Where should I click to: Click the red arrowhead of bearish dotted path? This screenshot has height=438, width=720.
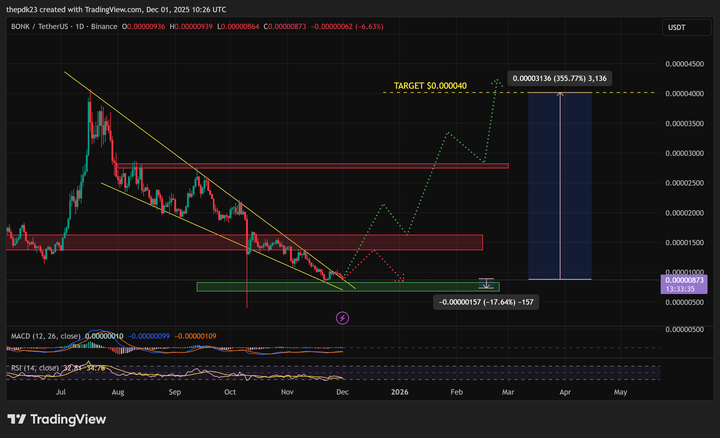403,279
